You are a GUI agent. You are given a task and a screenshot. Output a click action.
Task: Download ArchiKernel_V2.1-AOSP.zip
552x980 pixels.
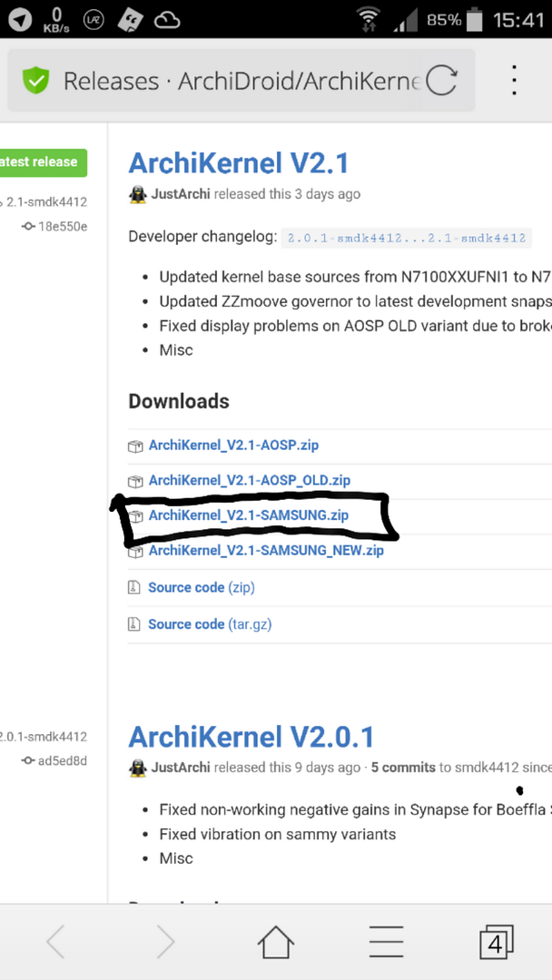click(233, 446)
